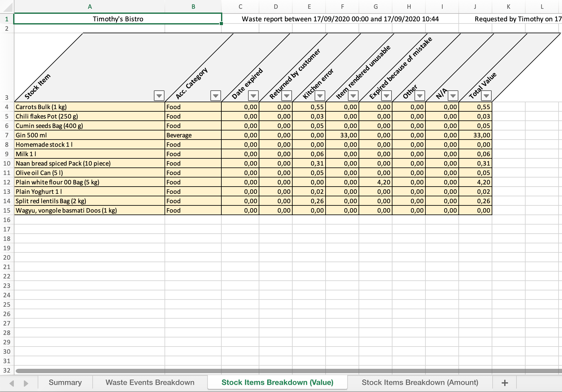Select column header J
Image resolution: width=562 pixels, height=392 pixels.
[x=475, y=6]
